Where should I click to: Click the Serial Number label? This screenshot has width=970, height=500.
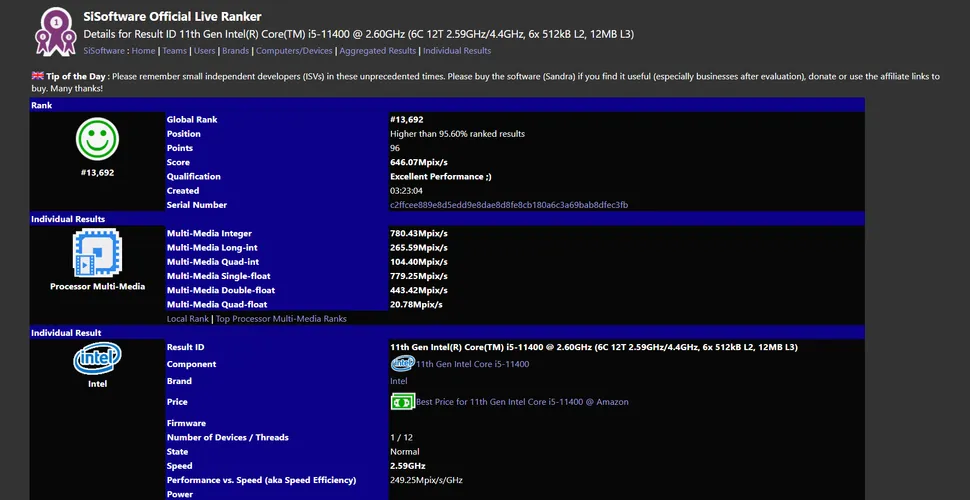pos(197,205)
